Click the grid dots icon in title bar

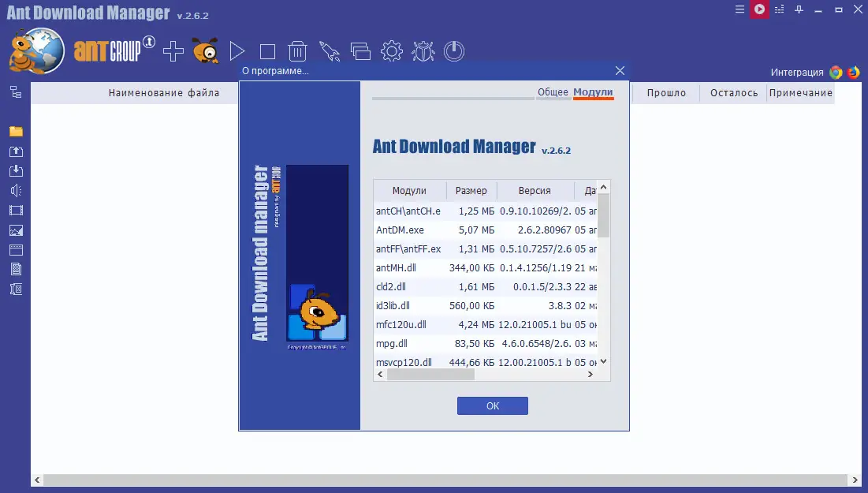click(780, 9)
